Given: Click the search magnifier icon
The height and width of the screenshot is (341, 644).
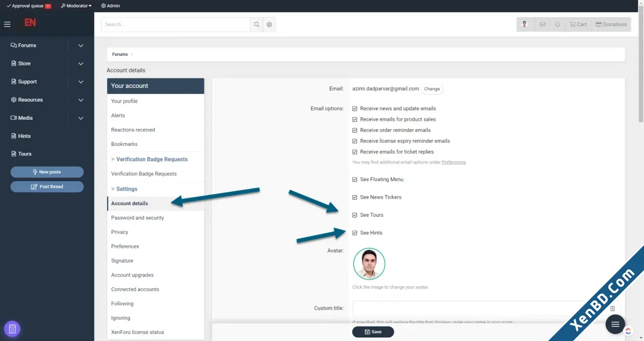Looking at the screenshot, I should click(x=257, y=25).
